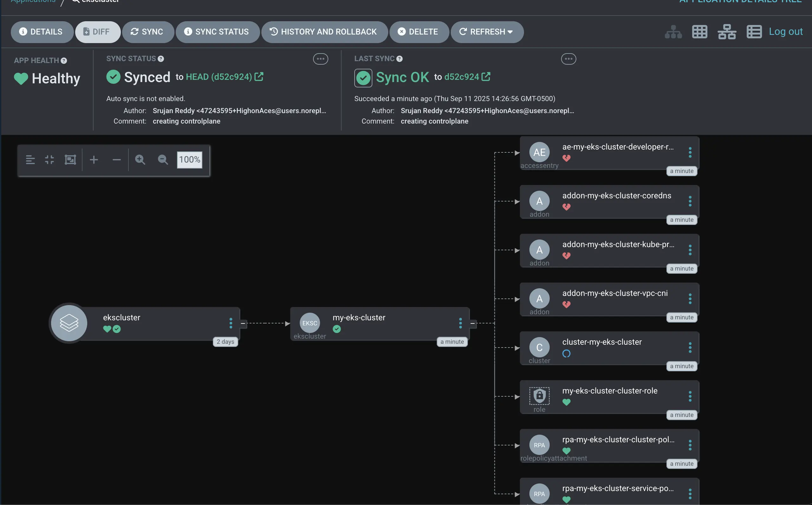The width and height of the screenshot is (812, 505).
Task: Open the REFRESH dropdown arrow
Action: coord(510,32)
